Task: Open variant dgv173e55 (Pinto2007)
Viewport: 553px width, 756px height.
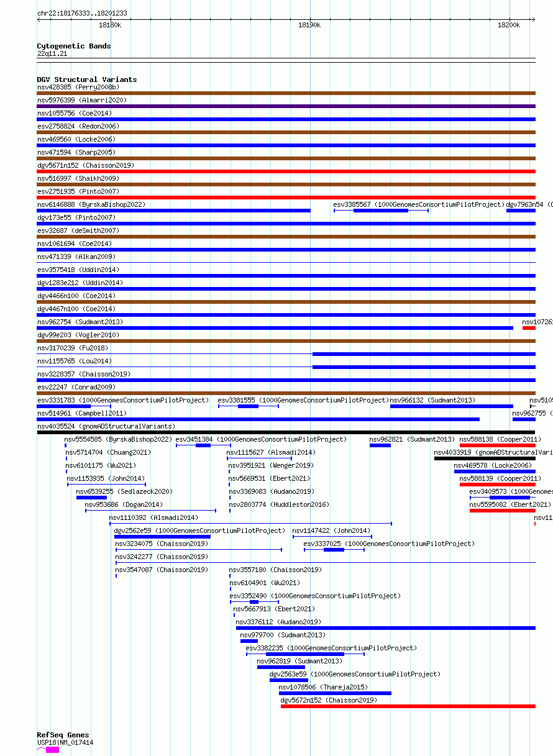Action: point(76,217)
